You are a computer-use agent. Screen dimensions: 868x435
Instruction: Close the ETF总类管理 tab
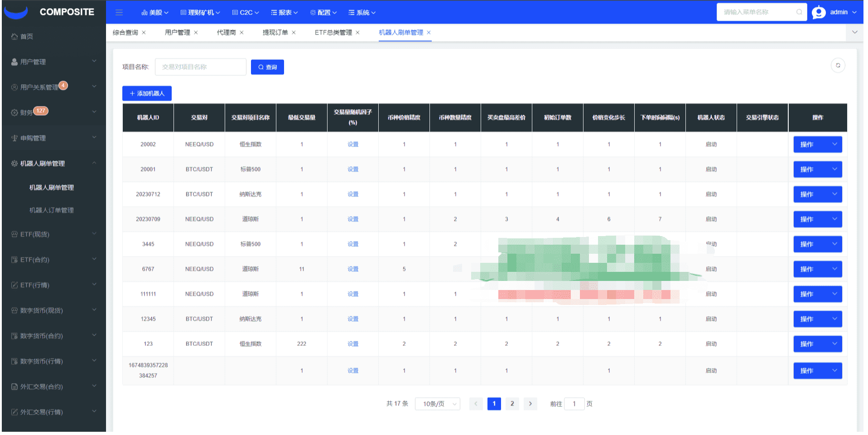click(x=358, y=33)
